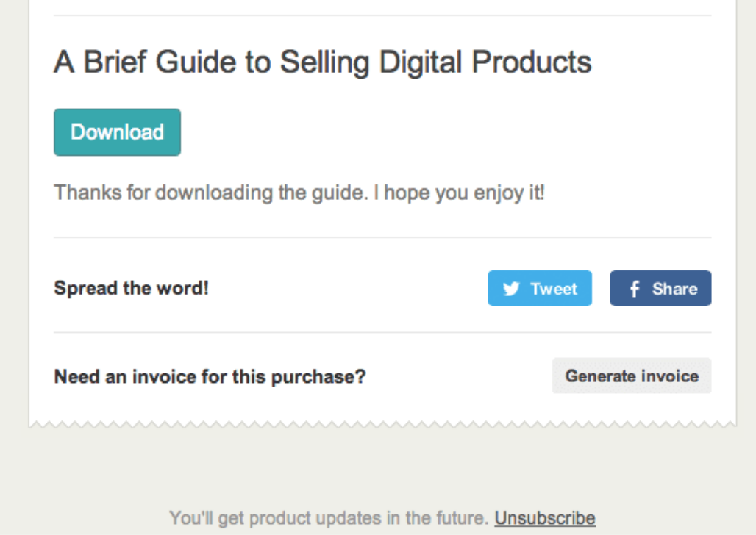756x535 pixels.
Task: Click the zigzag receipt bottom edge
Action: (382, 424)
